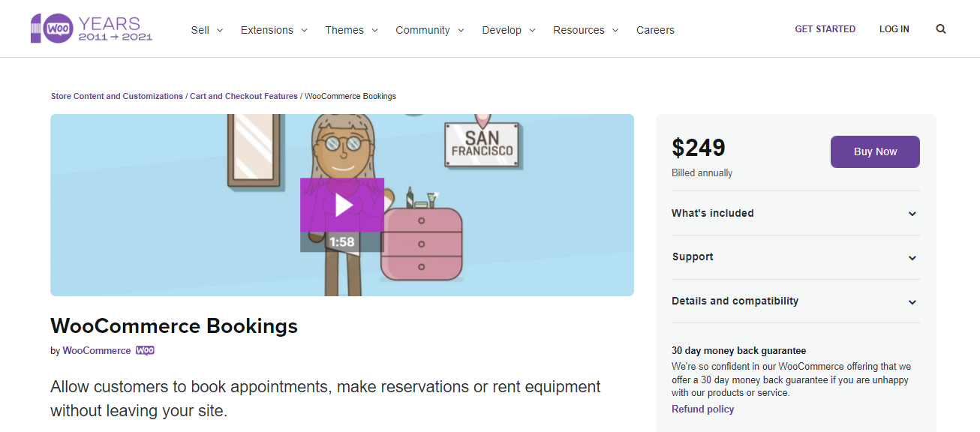The image size is (980, 432).
Task: Expand the Support section
Action: coord(795,257)
